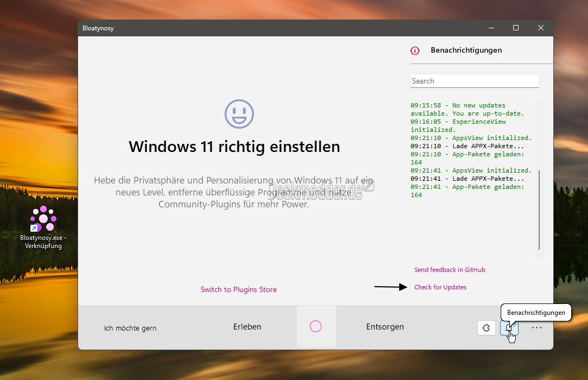Click the 'Ich möchte gern' label

130,328
